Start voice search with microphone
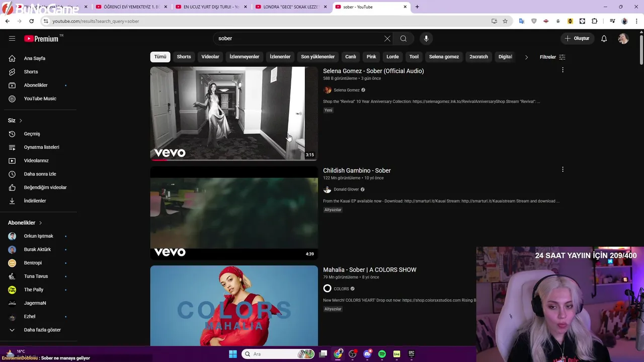Image resolution: width=644 pixels, height=362 pixels. click(426, 38)
